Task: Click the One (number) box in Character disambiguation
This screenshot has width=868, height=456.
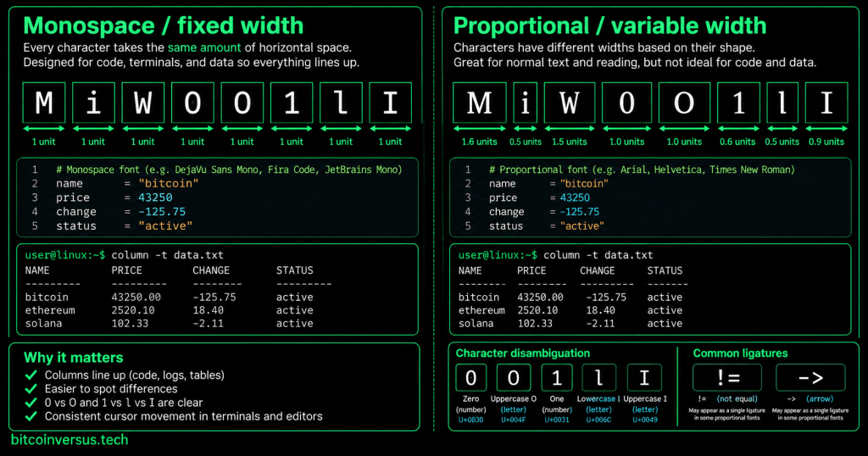Action: (557, 377)
